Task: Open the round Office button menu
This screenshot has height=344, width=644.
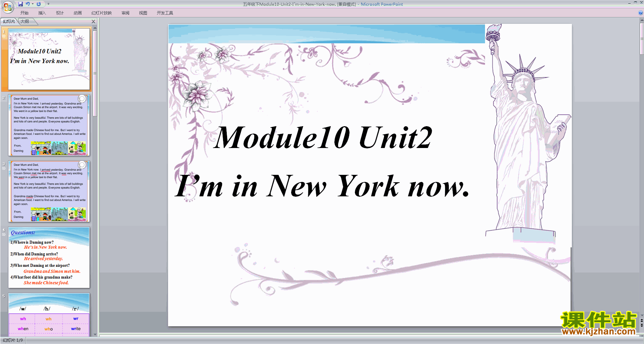Action: [7, 7]
